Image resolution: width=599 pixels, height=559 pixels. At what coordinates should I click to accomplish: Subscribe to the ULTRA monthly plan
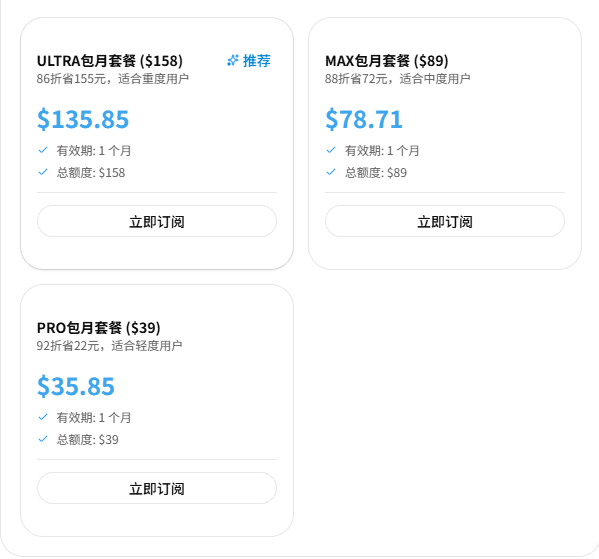[157, 221]
